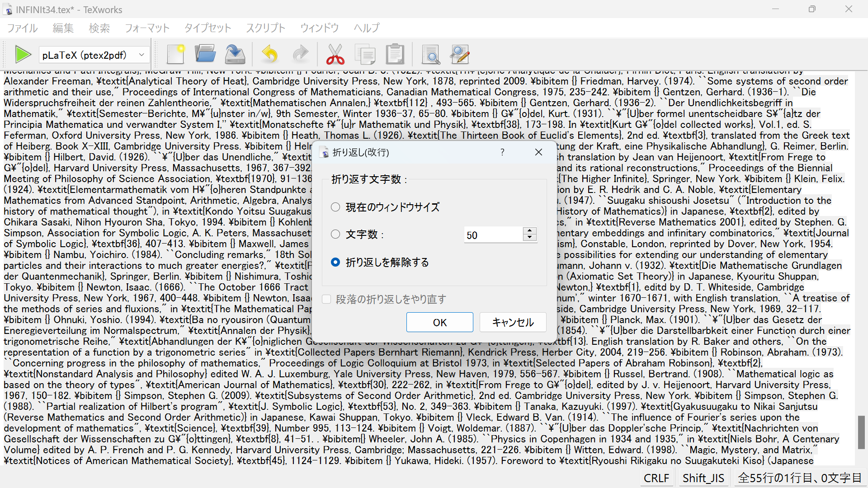Paste from clipboard with the clipboard icon
868x488 pixels.
(395, 55)
